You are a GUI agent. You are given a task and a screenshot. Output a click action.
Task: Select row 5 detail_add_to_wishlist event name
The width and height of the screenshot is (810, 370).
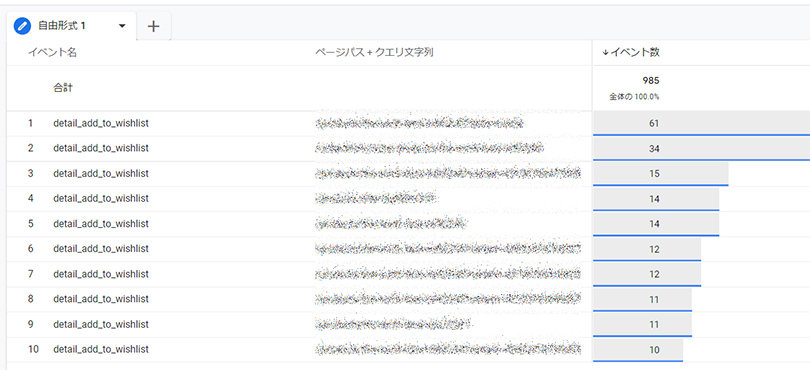(x=101, y=223)
